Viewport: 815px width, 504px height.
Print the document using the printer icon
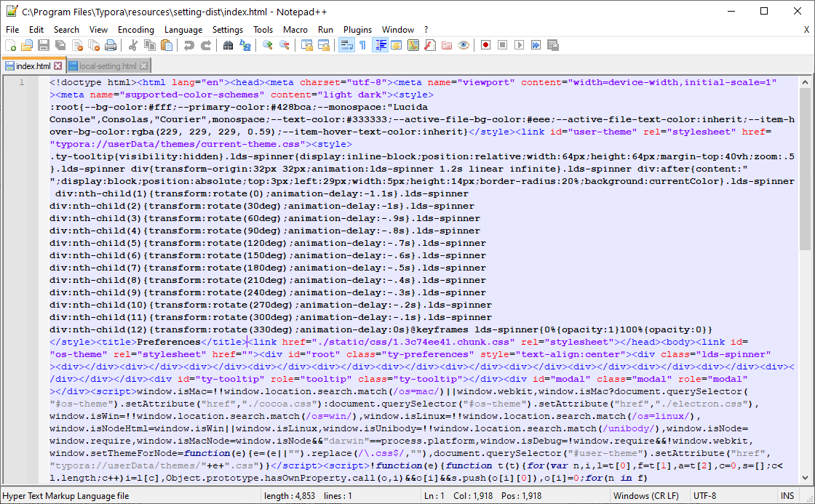111,45
